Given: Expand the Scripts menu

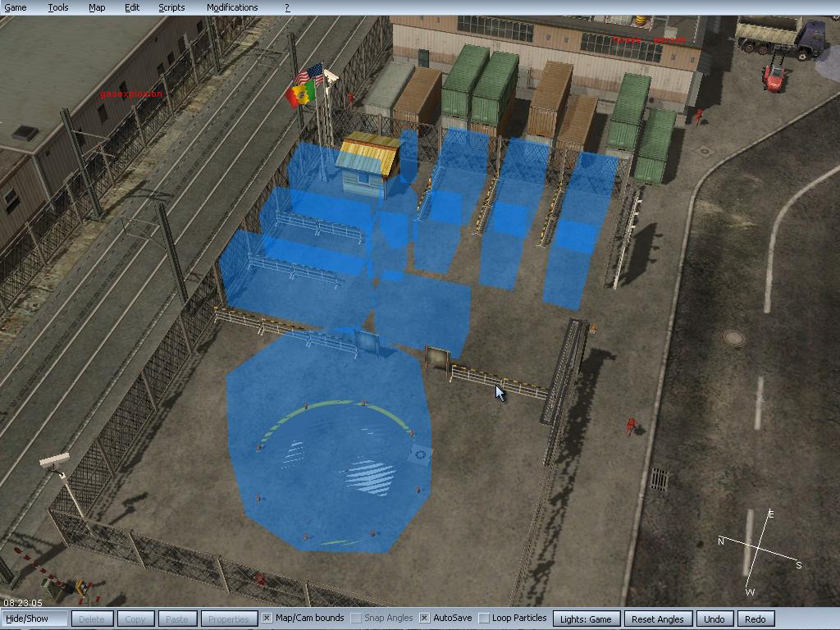Looking at the screenshot, I should (x=171, y=7).
